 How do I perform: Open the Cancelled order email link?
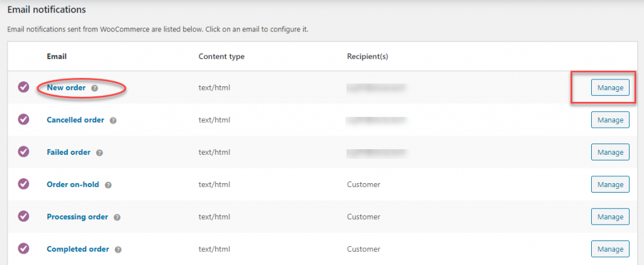[75, 120]
